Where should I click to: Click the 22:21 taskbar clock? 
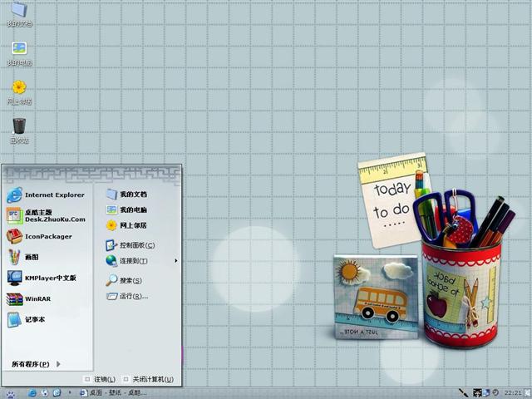point(513,393)
